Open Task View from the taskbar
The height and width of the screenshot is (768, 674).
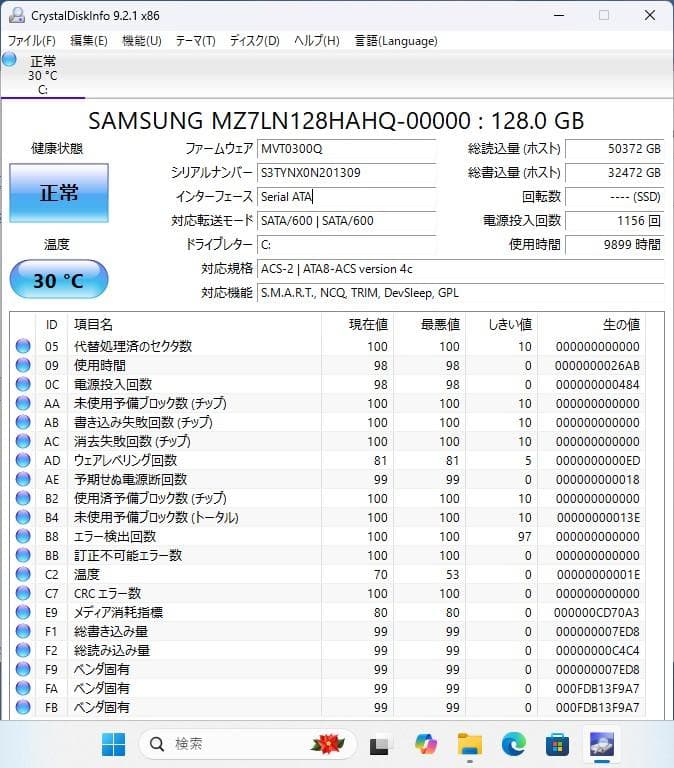pos(380,744)
